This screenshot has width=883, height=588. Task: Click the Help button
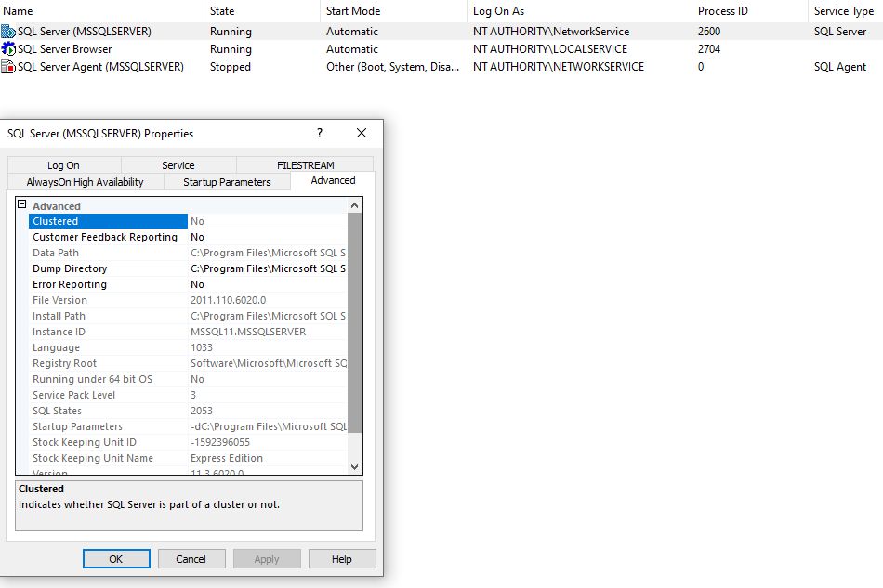pos(342,559)
